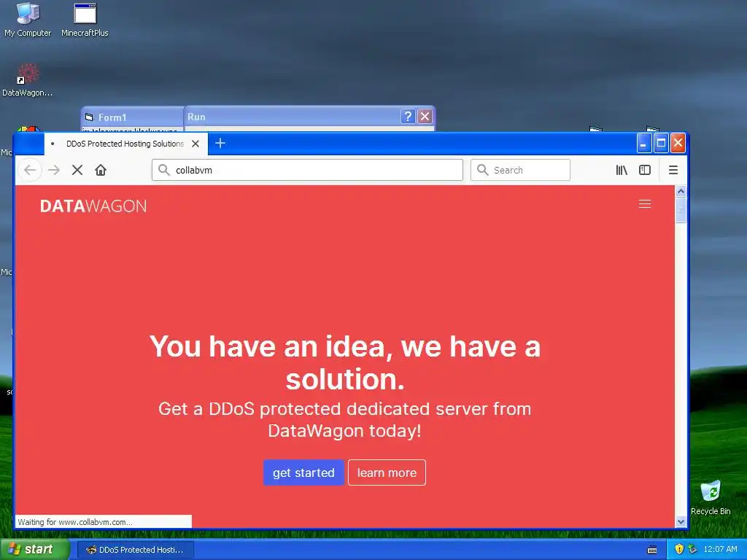Image resolution: width=747 pixels, height=560 pixels.
Task: Click the search magnifier in address bar
Action: [x=164, y=170]
